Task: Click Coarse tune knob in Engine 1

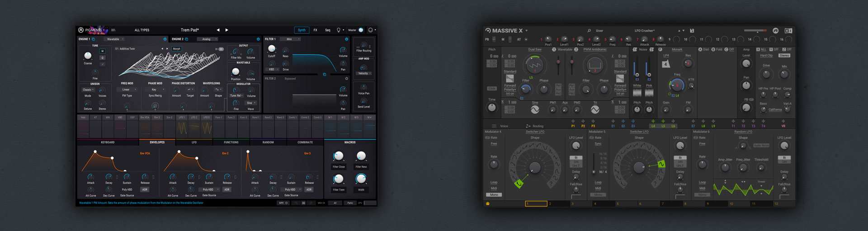Action: (88, 56)
